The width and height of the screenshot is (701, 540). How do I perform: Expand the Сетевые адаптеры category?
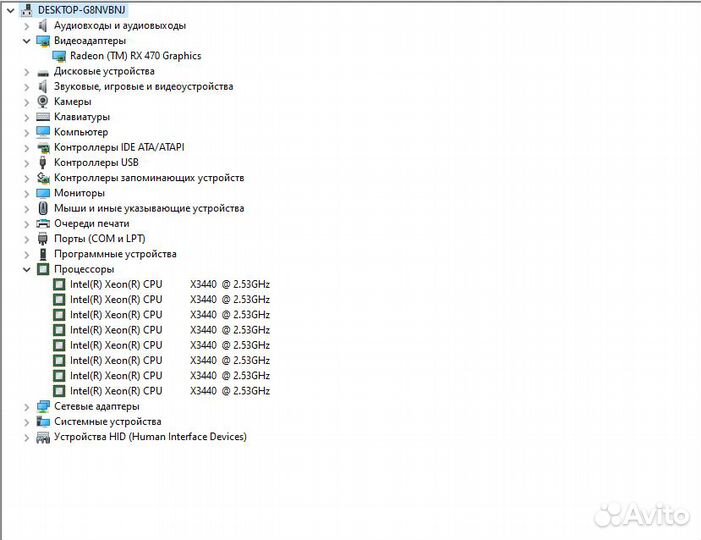(26, 407)
